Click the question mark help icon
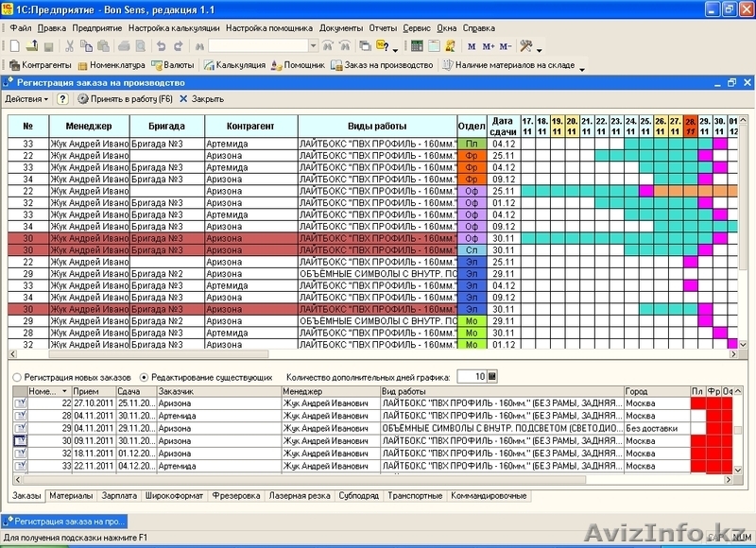Viewport: 756px width, 548px height. [62, 98]
